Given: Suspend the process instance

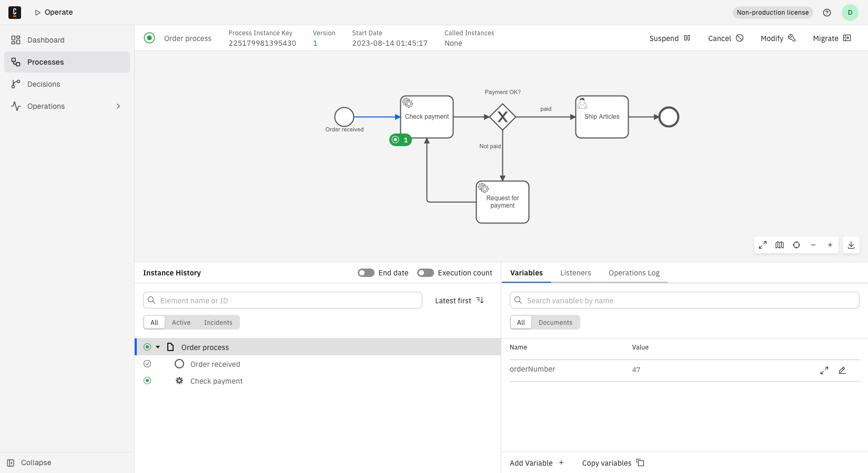Looking at the screenshot, I should 670,38.
